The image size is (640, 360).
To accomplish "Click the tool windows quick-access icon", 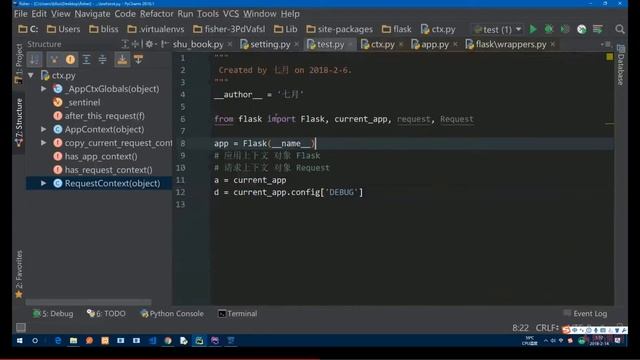I will tap(20, 327).
